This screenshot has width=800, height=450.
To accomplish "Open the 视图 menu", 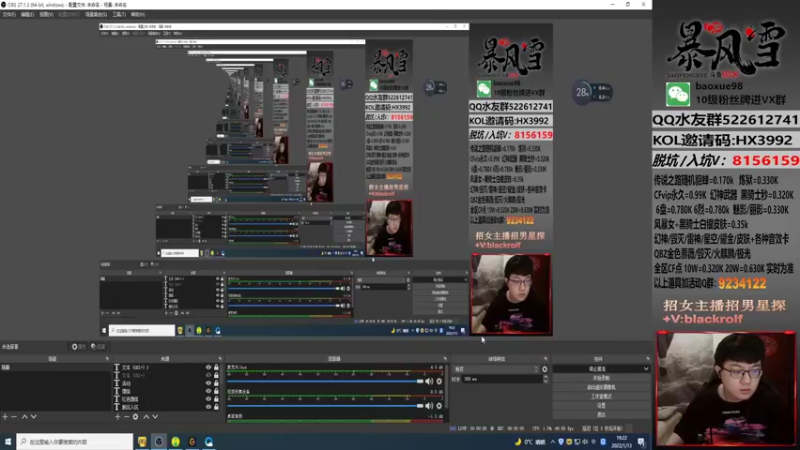I will click(x=46, y=14).
